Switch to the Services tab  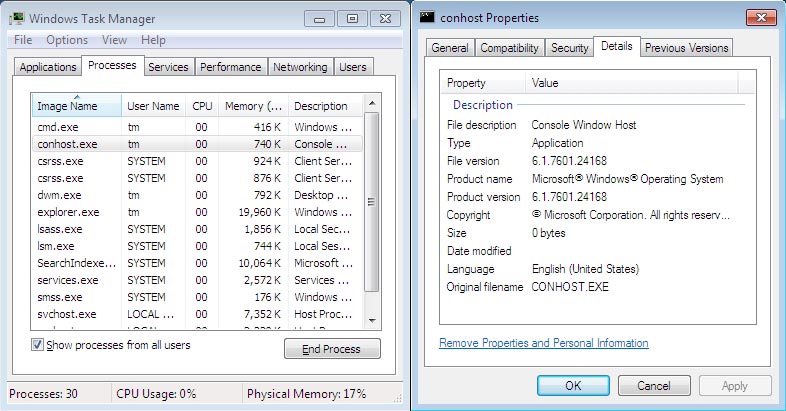click(168, 67)
